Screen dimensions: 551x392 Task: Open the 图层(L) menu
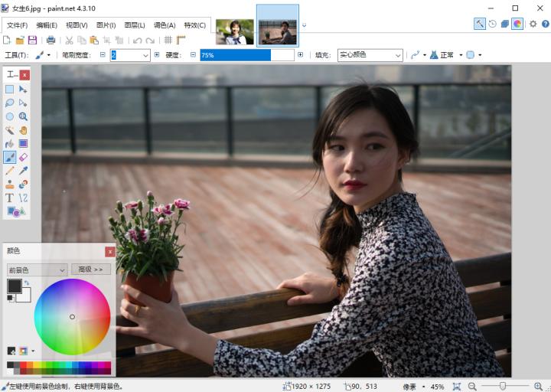pos(135,24)
